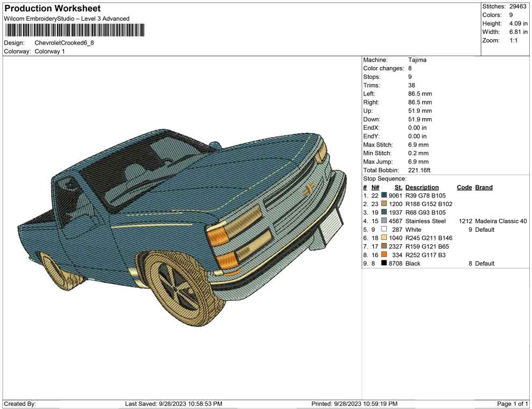Click the Brand column header
532x409 pixels.
(x=484, y=187)
